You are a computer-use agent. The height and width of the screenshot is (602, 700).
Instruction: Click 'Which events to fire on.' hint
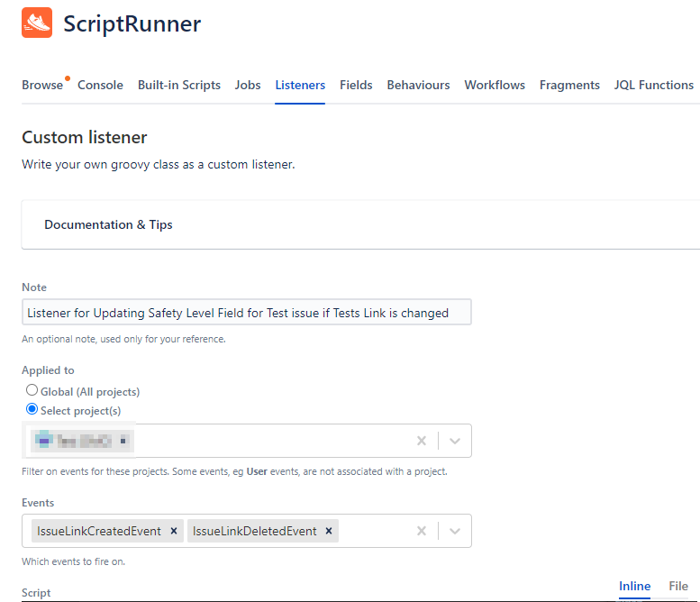[73, 561]
